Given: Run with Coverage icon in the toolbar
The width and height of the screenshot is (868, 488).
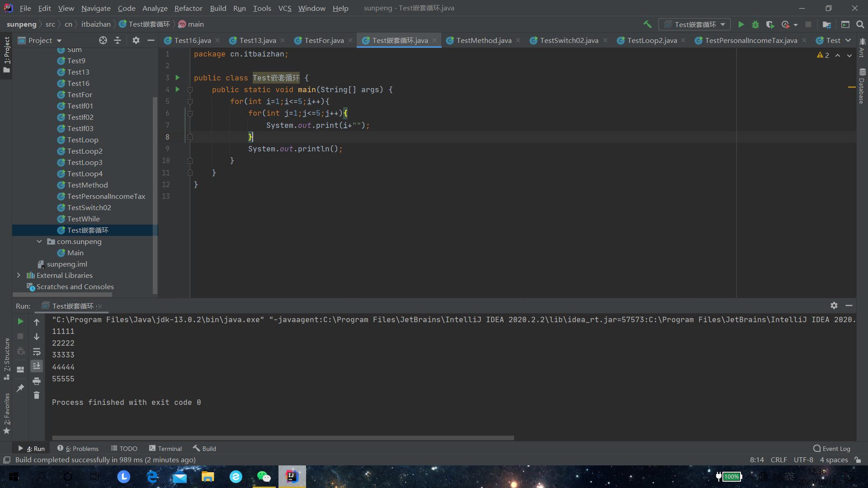Looking at the screenshot, I should pos(770,24).
